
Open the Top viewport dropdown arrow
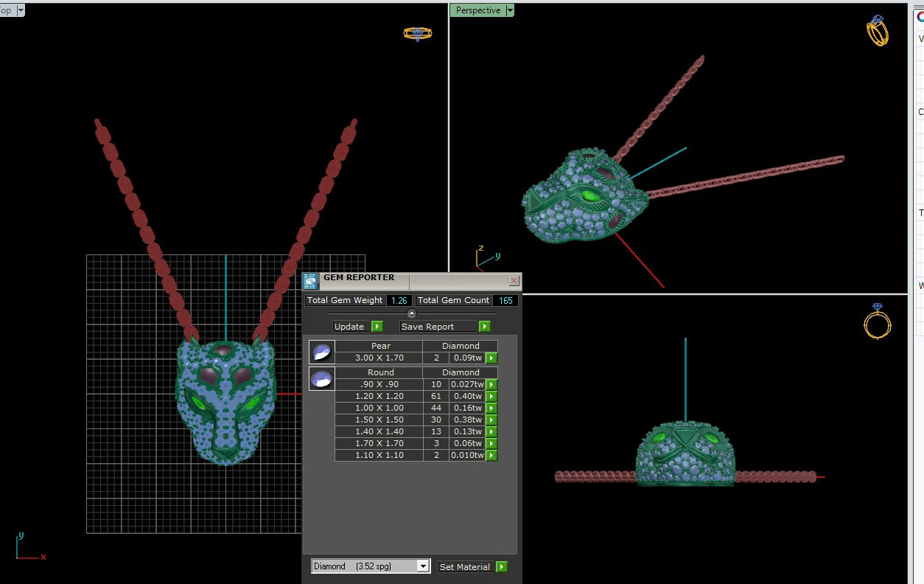click(20, 10)
